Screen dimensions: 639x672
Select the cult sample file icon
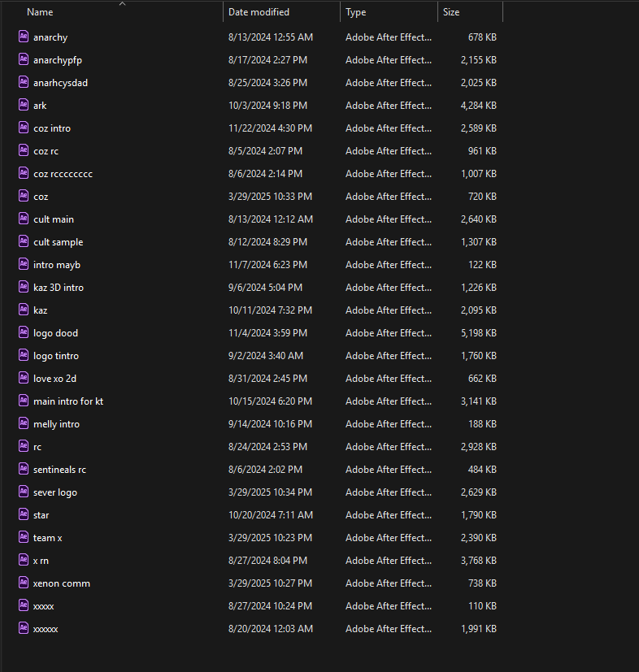pyautogui.click(x=24, y=241)
